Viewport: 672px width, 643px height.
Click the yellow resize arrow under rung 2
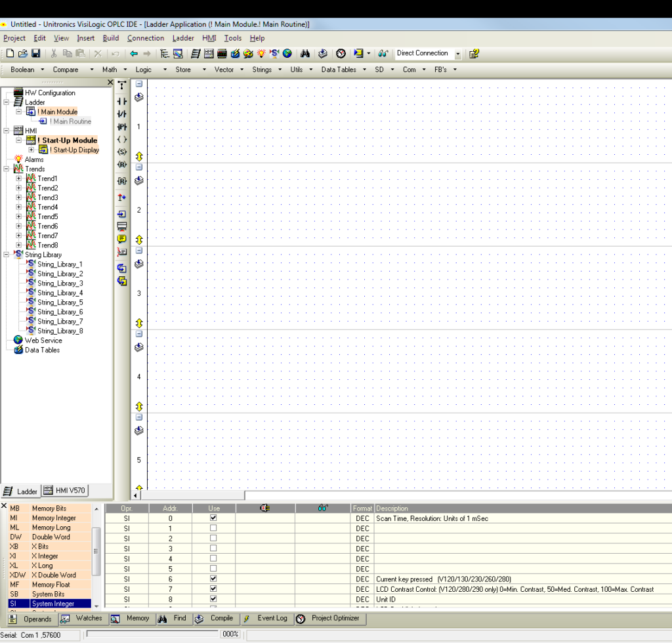[139, 239]
